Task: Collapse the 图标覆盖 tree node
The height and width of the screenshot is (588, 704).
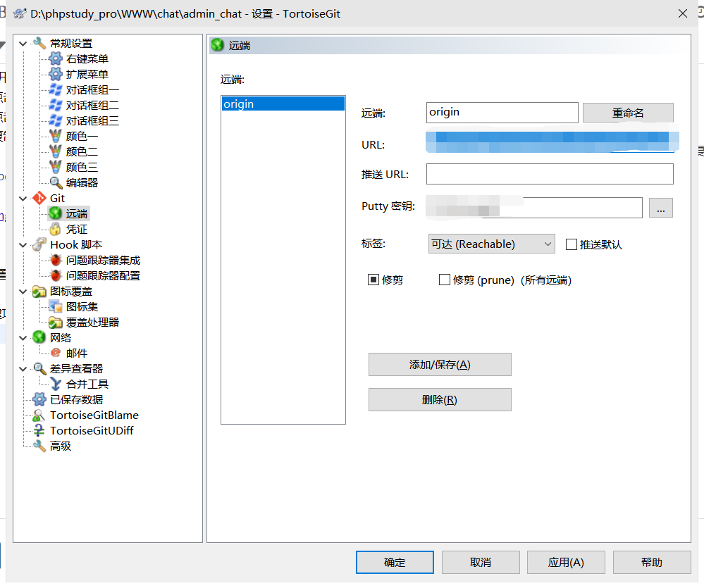Action: click(x=23, y=292)
